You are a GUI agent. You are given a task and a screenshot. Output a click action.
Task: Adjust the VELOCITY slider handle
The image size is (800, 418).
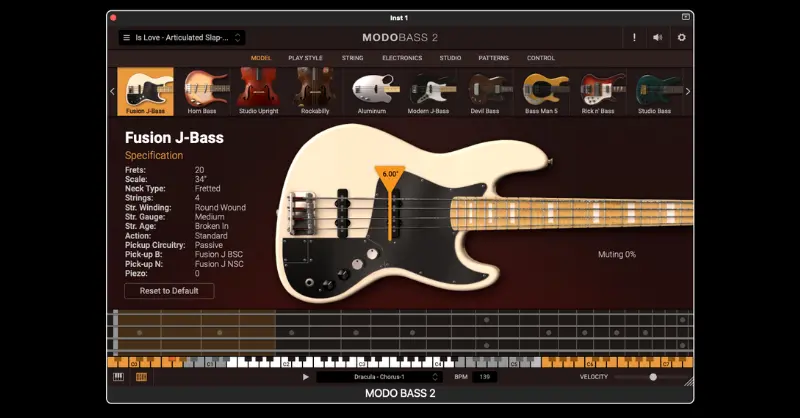coord(653,377)
